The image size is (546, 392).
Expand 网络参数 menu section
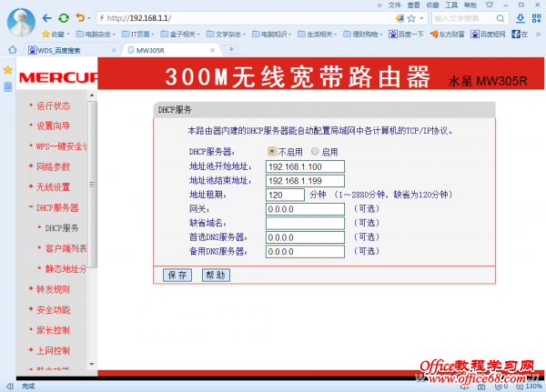pos(54,166)
